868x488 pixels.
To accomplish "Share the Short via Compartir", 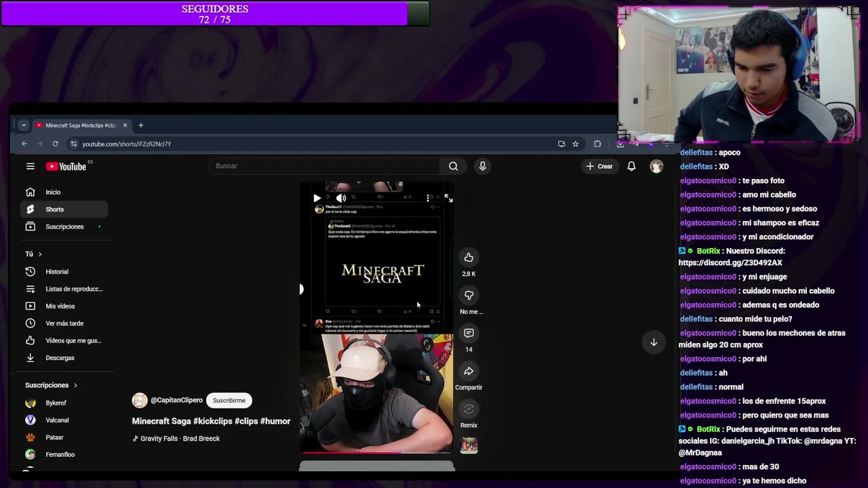I will point(469,371).
